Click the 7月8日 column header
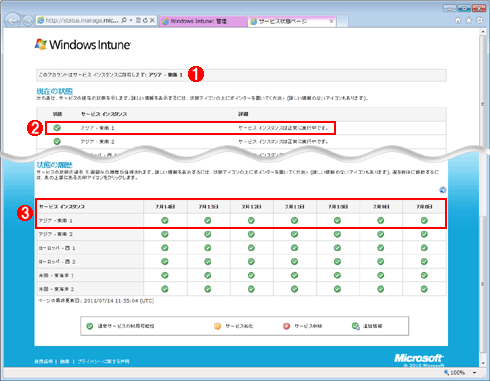This screenshot has width=490, height=381. click(x=424, y=207)
